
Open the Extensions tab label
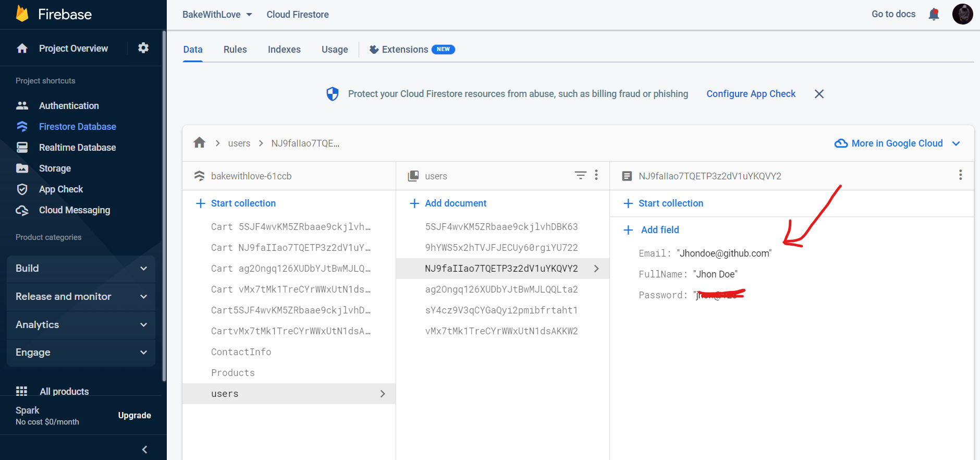tap(405, 50)
